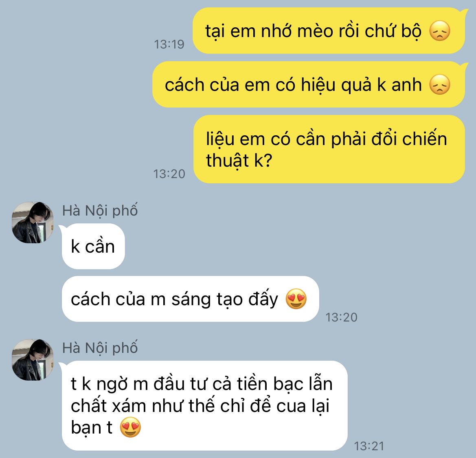Select the 'tại em nhớ mèo rồi' message bubble
The width and height of the screenshot is (476, 458).
coord(329,31)
